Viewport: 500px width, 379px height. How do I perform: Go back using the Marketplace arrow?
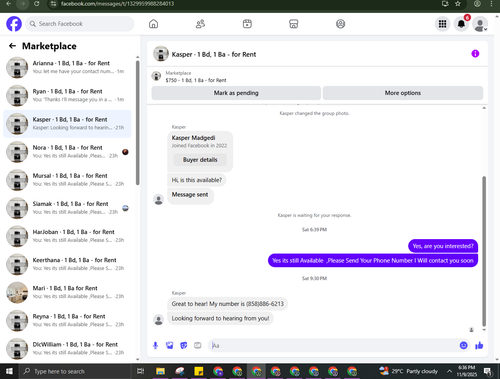click(x=12, y=46)
